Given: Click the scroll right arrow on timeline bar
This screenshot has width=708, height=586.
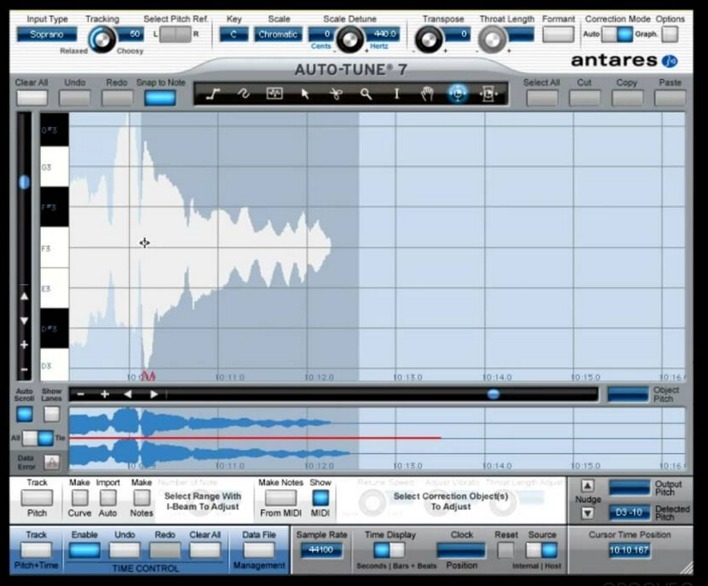Looking at the screenshot, I should coord(154,394).
